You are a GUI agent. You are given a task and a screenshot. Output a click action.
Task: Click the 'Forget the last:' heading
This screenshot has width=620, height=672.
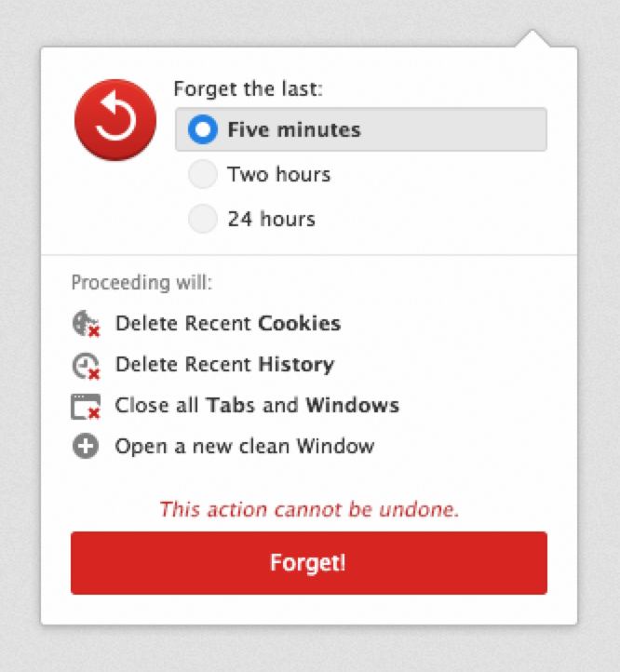pos(248,89)
